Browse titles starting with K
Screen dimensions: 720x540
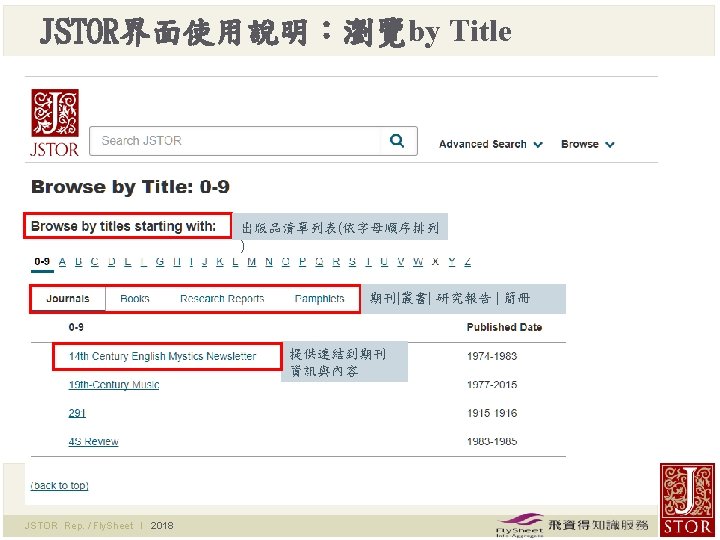[x=220, y=262]
